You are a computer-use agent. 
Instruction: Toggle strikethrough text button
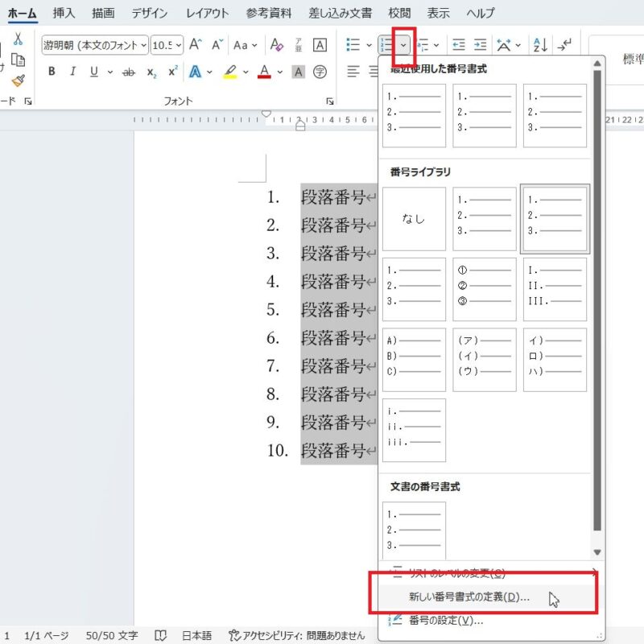tap(128, 72)
